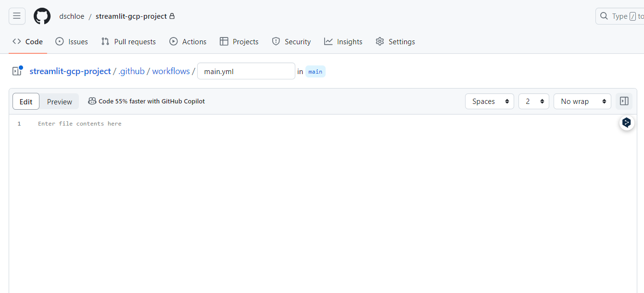Screen dimensions: 644x293
Task: Go to the Actions tab
Action: (x=188, y=41)
